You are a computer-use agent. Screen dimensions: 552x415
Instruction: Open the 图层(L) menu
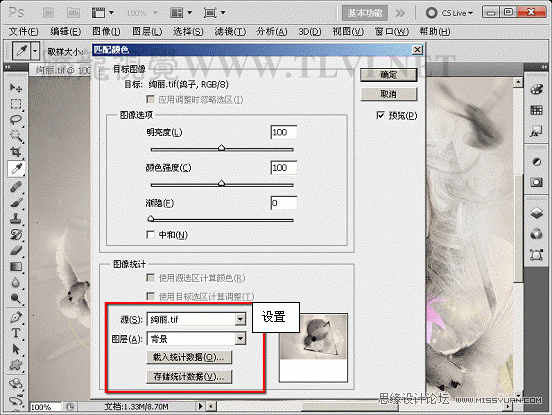147,32
